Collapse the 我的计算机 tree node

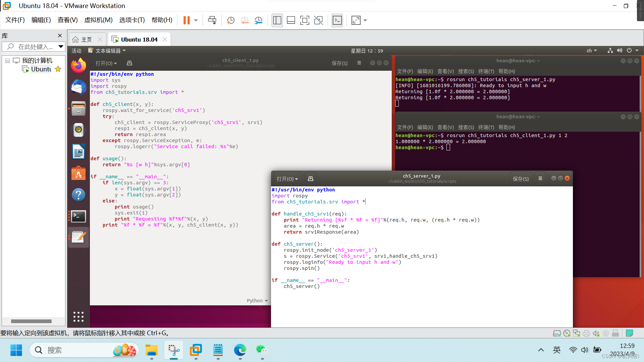pyautogui.click(x=7, y=61)
